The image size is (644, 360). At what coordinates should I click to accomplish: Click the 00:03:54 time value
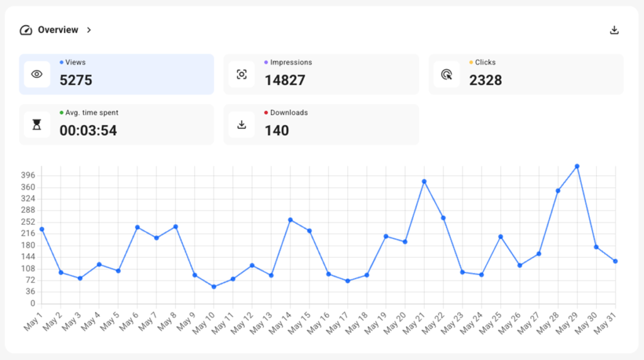(88, 131)
